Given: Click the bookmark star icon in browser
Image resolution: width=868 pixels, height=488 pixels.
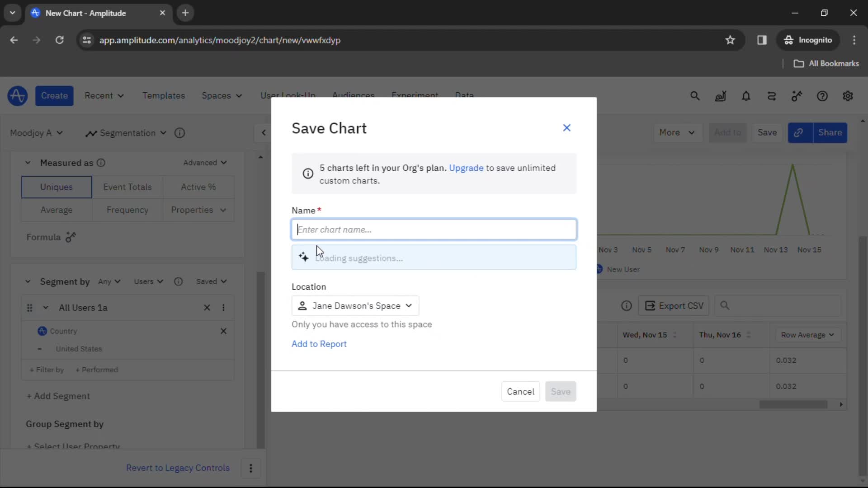Looking at the screenshot, I should (x=730, y=40).
